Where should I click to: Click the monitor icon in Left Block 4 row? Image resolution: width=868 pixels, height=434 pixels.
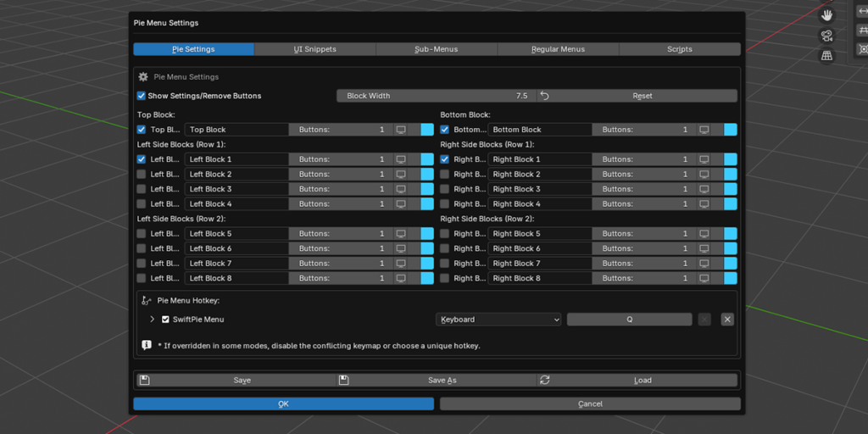(x=401, y=204)
